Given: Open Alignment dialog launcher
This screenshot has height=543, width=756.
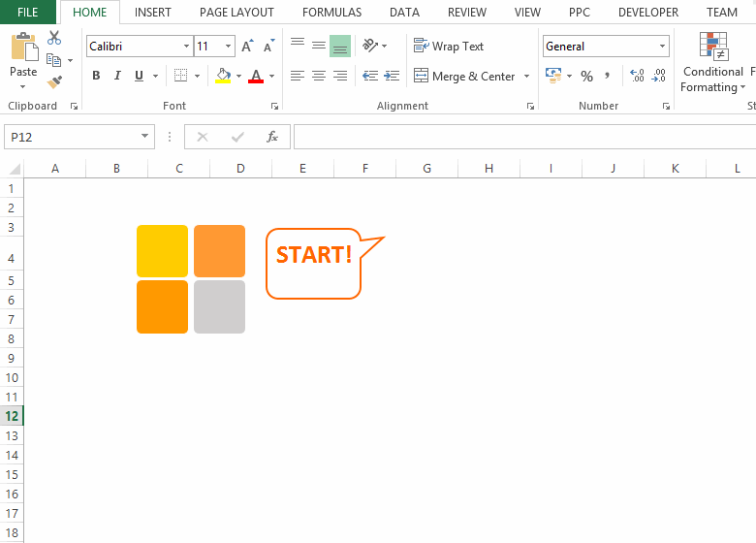Looking at the screenshot, I should tap(530, 106).
